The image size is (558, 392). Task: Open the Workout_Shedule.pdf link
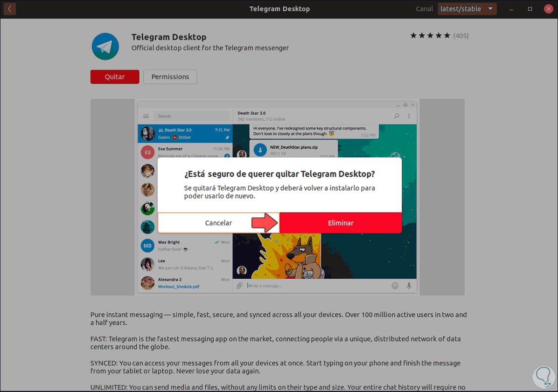click(179, 287)
